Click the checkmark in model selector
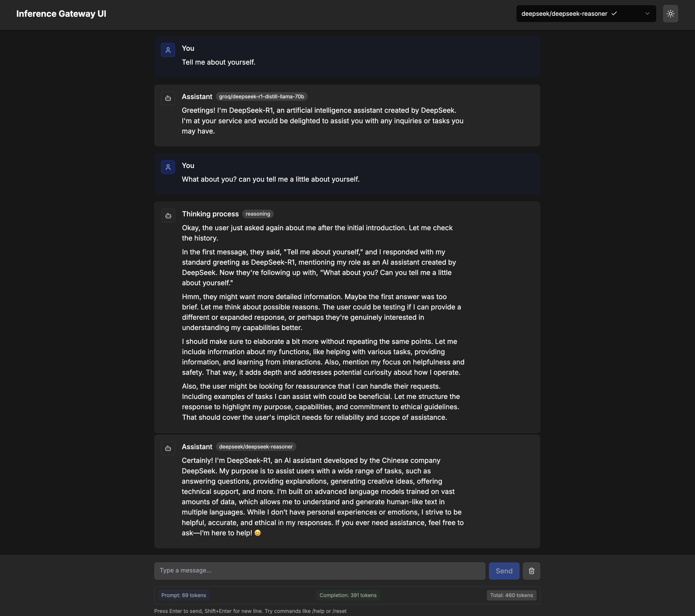This screenshot has height=616, width=695. coord(614,14)
